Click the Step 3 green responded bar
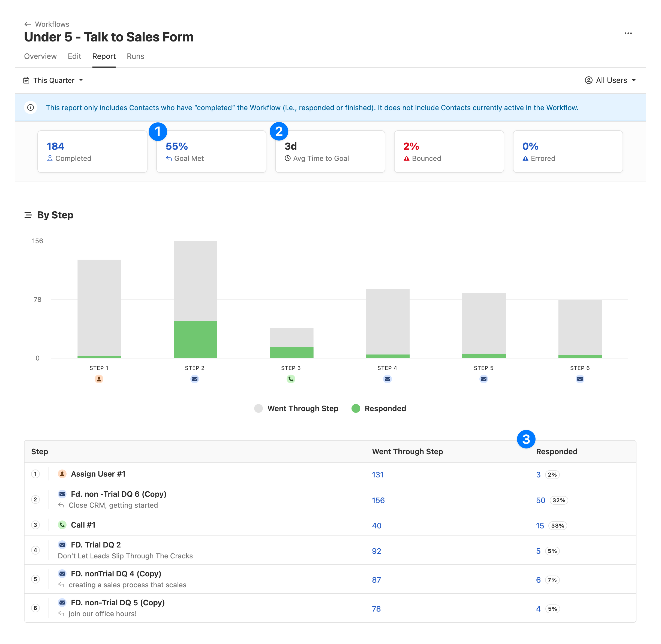This screenshot has width=661, height=644. click(291, 353)
